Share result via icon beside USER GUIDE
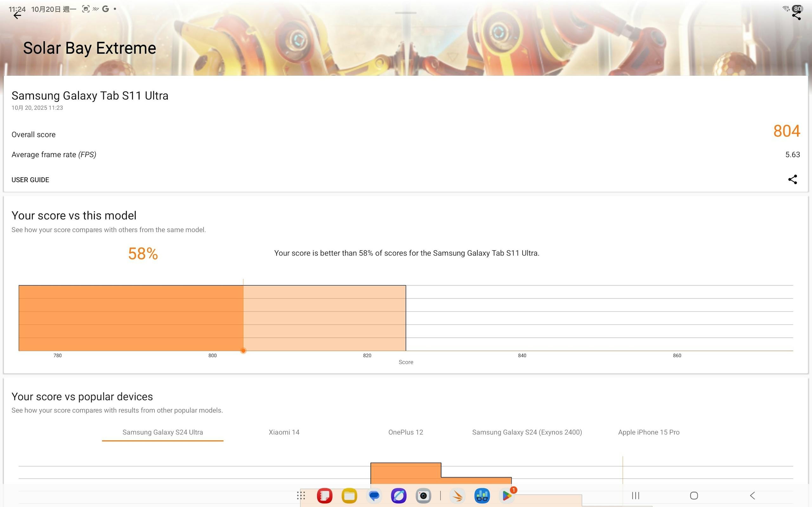 click(792, 179)
